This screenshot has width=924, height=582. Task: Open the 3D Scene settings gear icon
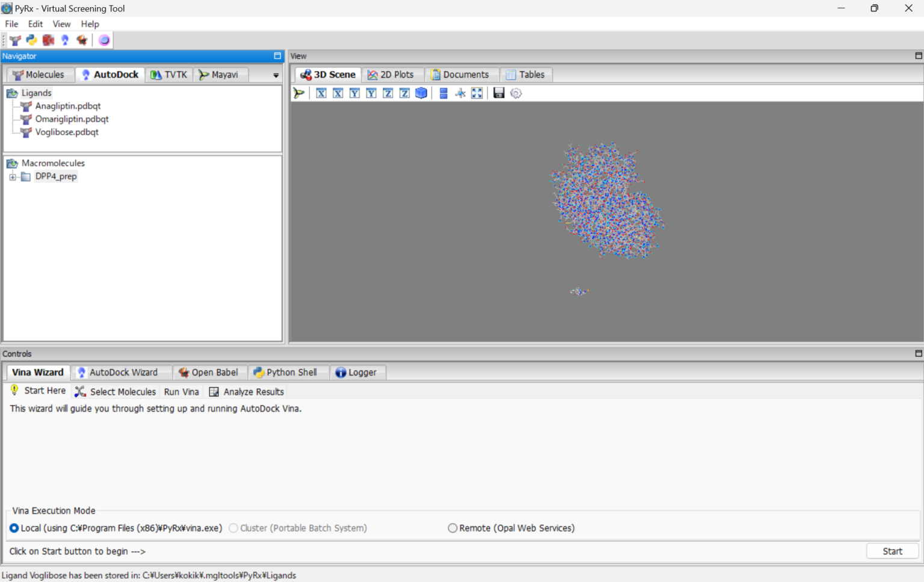(516, 93)
